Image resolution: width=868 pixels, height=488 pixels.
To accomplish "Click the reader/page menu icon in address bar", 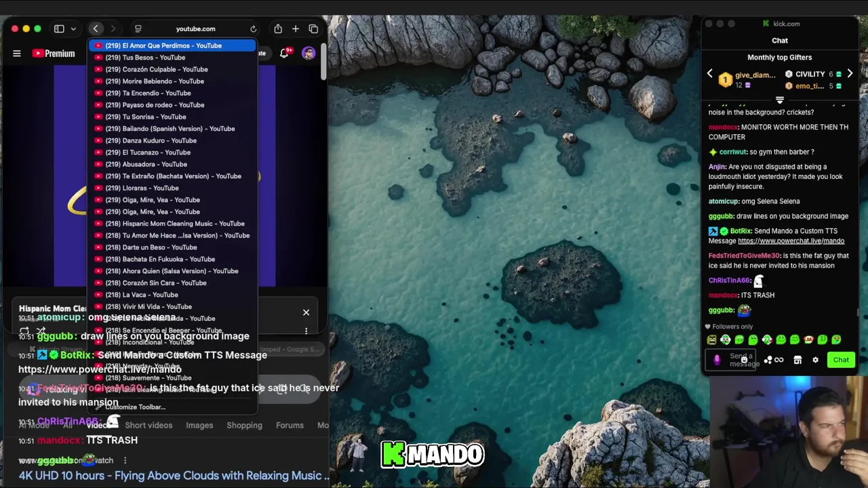I will click(x=138, y=28).
